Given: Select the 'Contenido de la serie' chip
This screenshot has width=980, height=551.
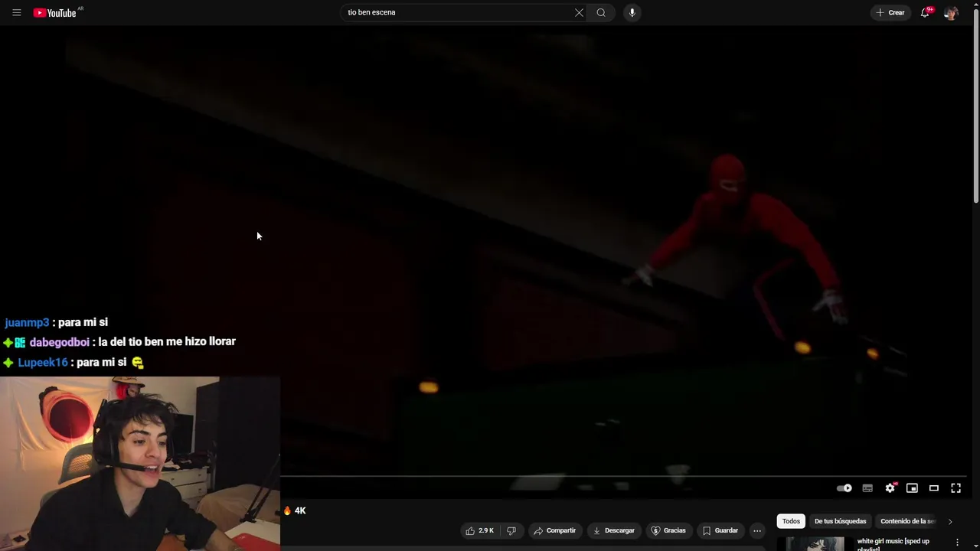Looking at the screenshot, I should [908, 521].
